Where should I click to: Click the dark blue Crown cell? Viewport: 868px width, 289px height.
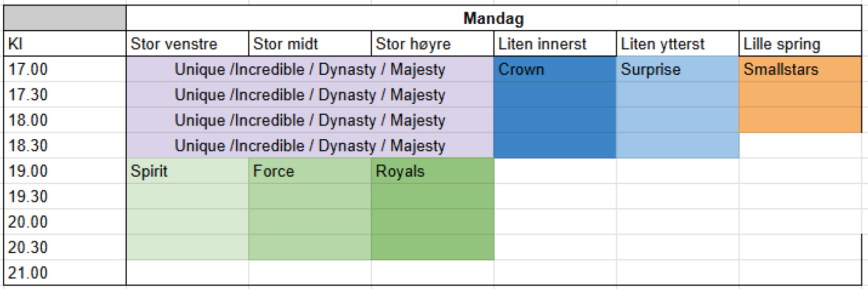(x=555, y=69)
